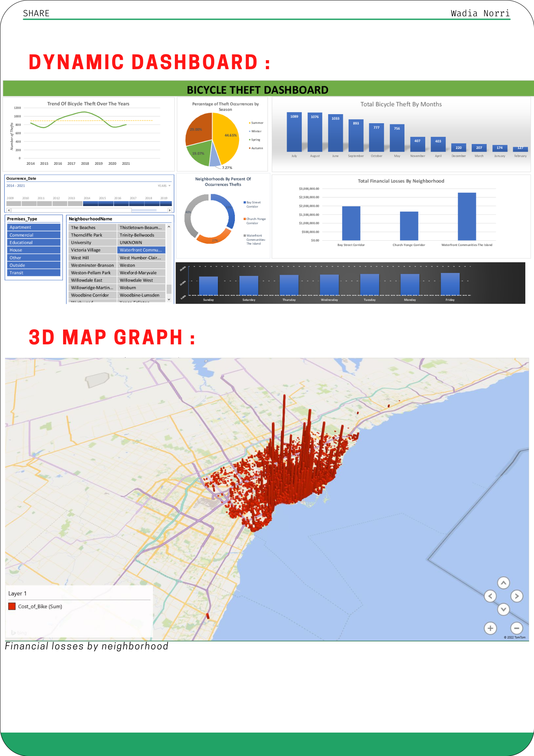Select Weston-Pellam Park neighbourhood
The image size is (534, 756).
[93, 273]
